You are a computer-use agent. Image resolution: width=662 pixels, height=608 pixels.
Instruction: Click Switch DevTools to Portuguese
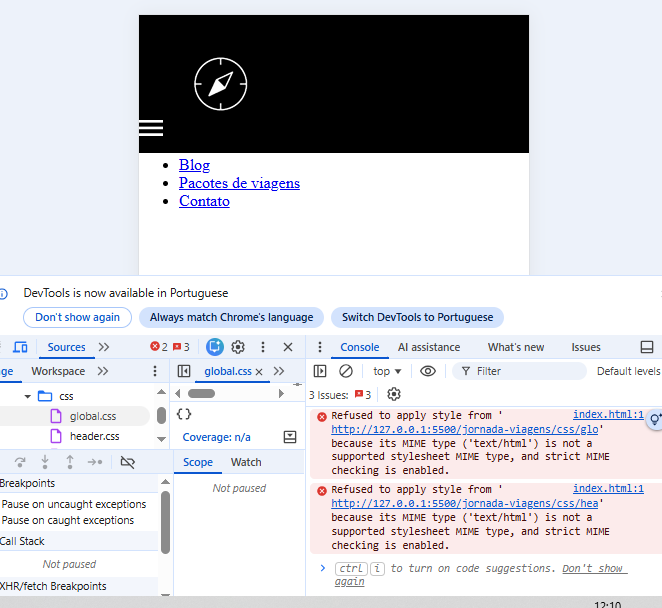[418, 318]
